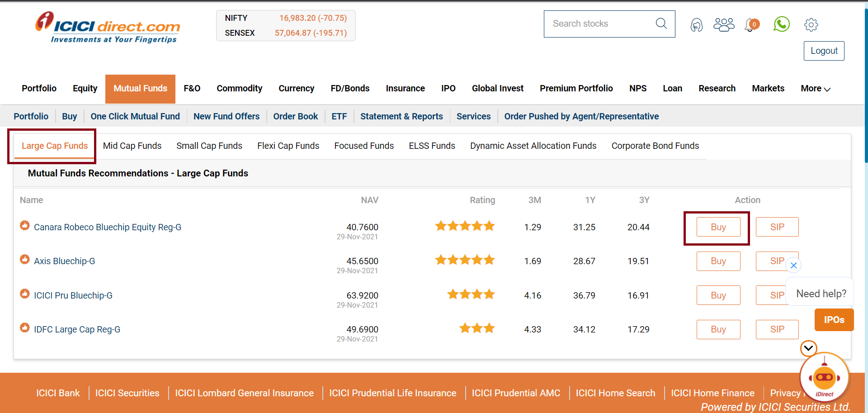Expand the More menu dropdown
Image resolution: width=868 pixels, height=413 pixels.
(x=816, y=89)
